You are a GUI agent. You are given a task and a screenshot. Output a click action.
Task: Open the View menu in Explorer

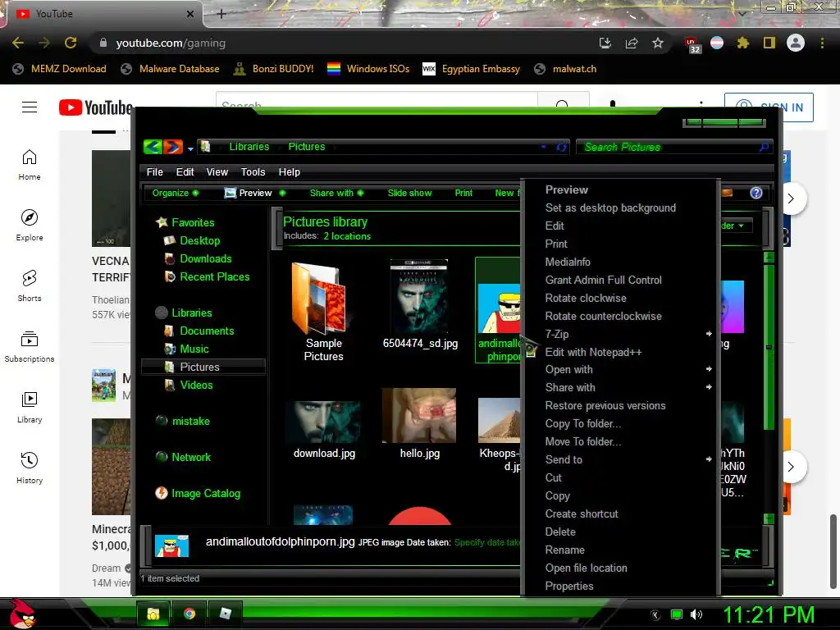(x=217, y=172)
